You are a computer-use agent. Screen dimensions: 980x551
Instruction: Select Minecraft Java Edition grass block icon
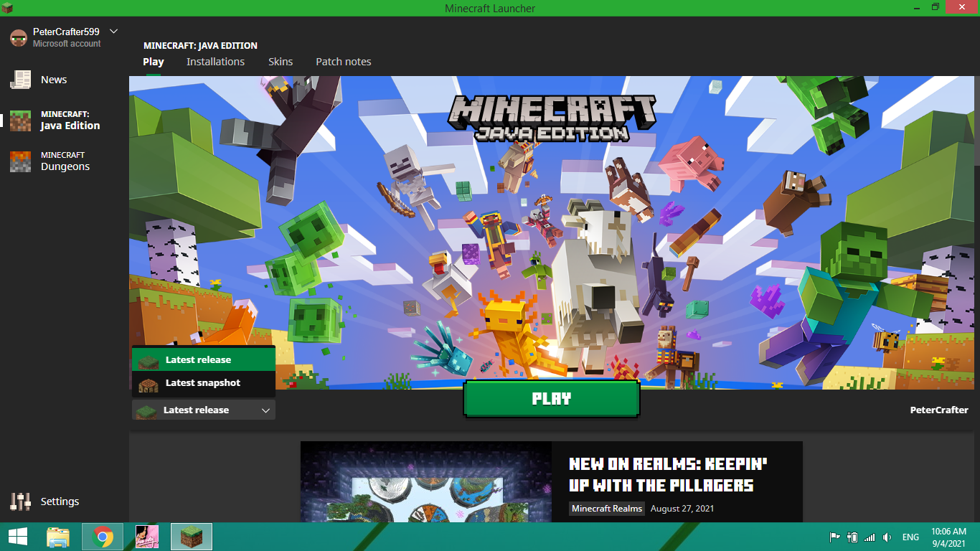20,121
